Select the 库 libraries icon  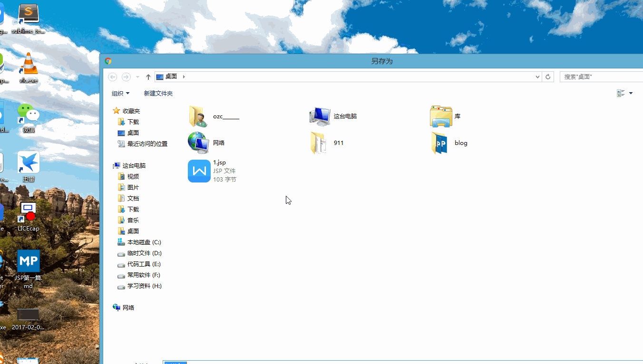pos(441,116)
